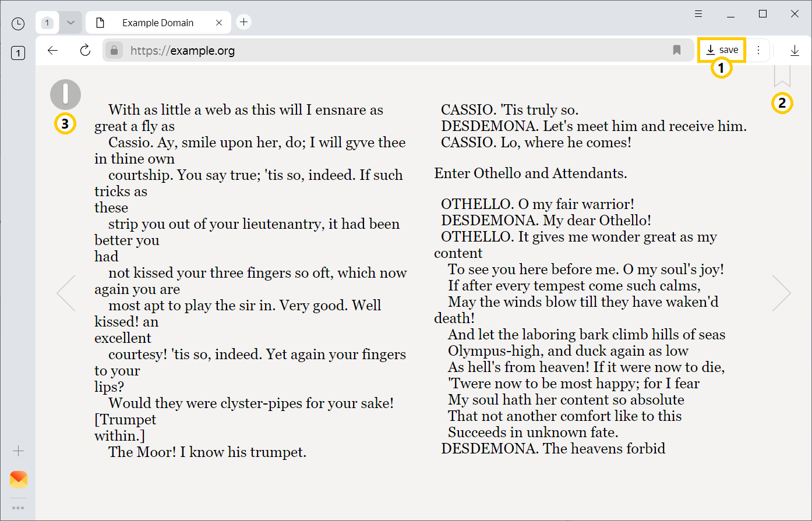Open the browser hamburger main menu
The image size is (812, 521).
tap(698, 14)
